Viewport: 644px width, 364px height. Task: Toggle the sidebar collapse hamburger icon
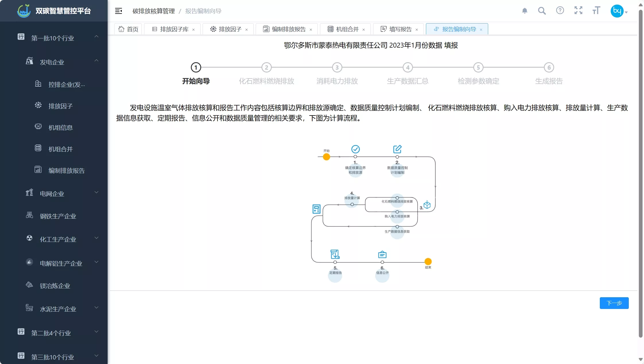click(x=119, y=11)
